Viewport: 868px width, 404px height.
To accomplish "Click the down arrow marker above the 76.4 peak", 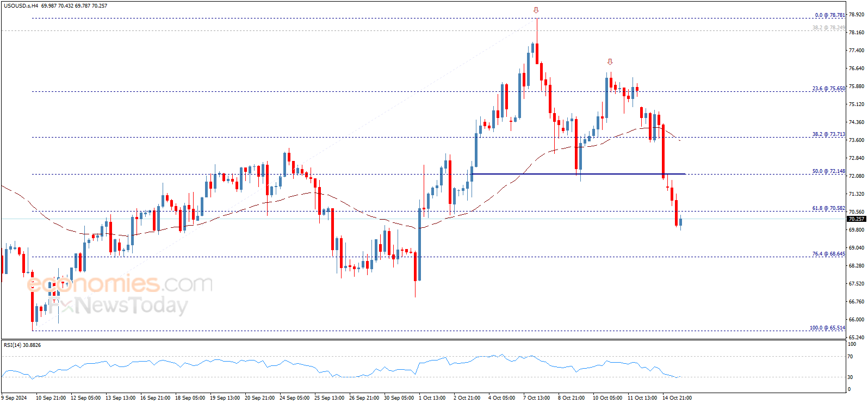I will (610, 62).
